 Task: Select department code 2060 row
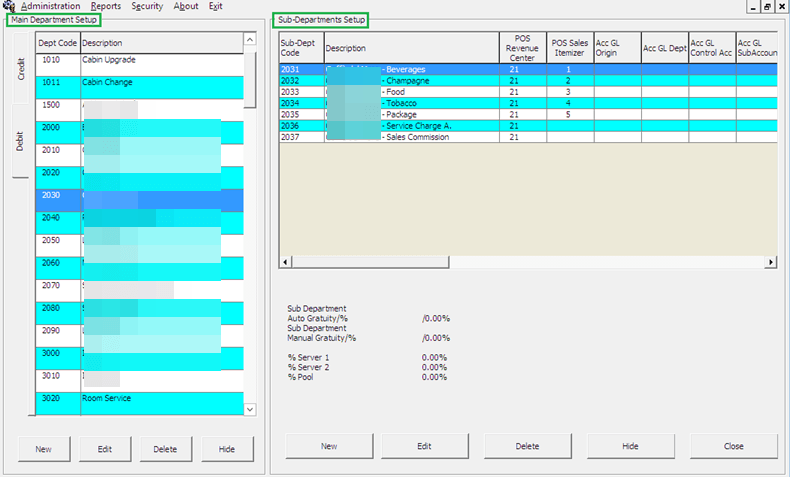point(140,268)
